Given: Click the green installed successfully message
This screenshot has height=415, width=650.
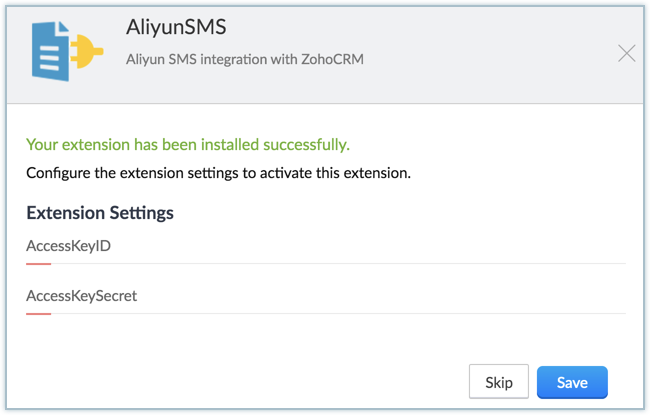Looking at the screenshot, I should click(x=188, y=145).
